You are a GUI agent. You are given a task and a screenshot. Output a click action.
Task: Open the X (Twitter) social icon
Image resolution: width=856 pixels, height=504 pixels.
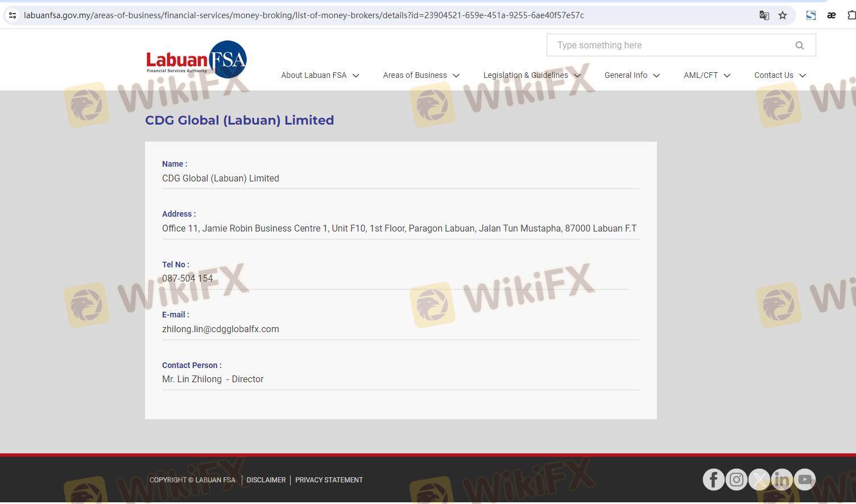pos(759,480)
